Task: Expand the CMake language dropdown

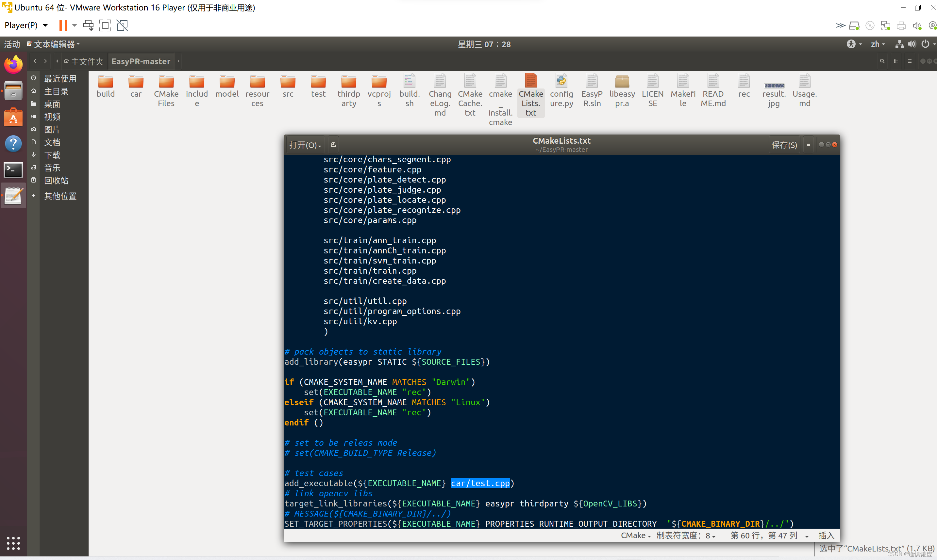Action: point(636,535)
